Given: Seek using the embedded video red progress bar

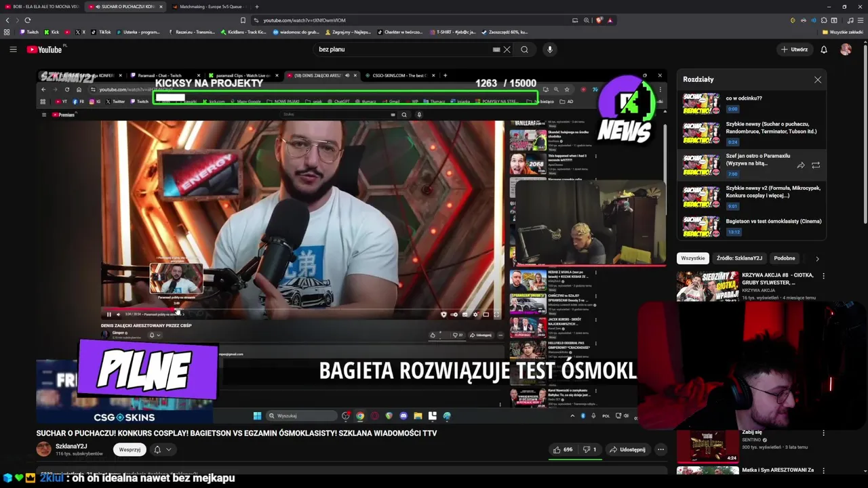Looking at the screenshot, I should click(x=302, y=310).
